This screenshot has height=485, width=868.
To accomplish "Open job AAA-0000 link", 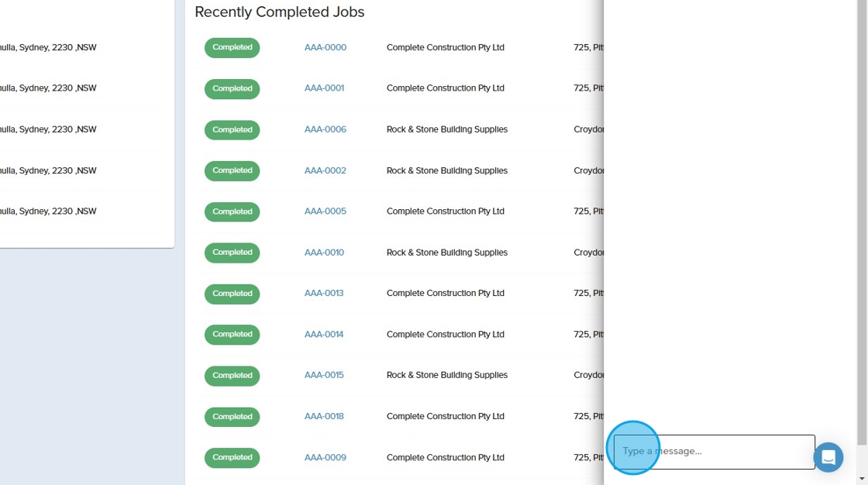I will point(325,48).
